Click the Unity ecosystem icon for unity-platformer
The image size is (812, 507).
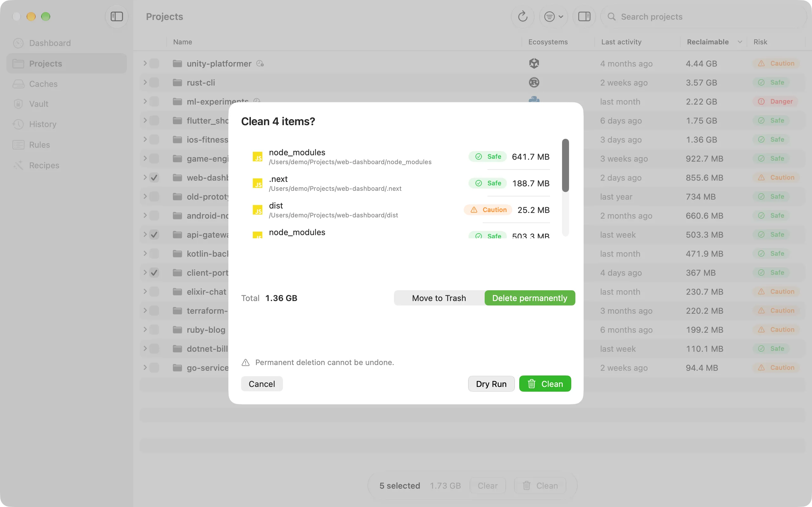click(x=534, y=63)
